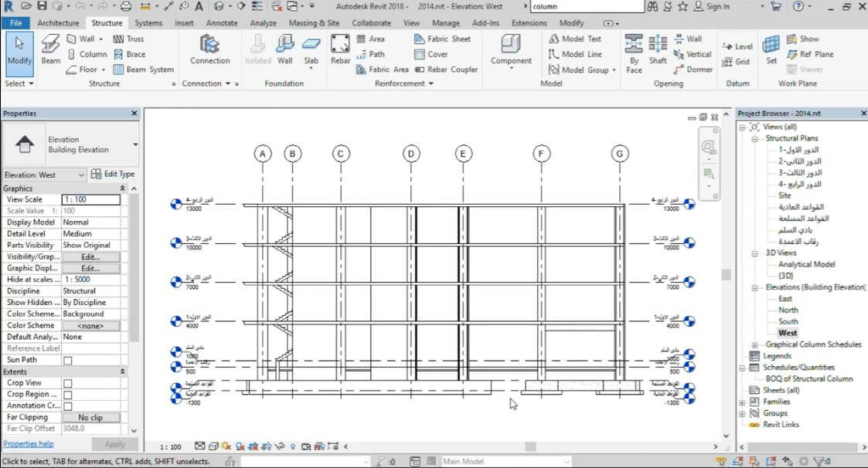This screenshot has height=468, width=868.
Task: Open the Elevation: West view dropdown
Action: [45, 175]
